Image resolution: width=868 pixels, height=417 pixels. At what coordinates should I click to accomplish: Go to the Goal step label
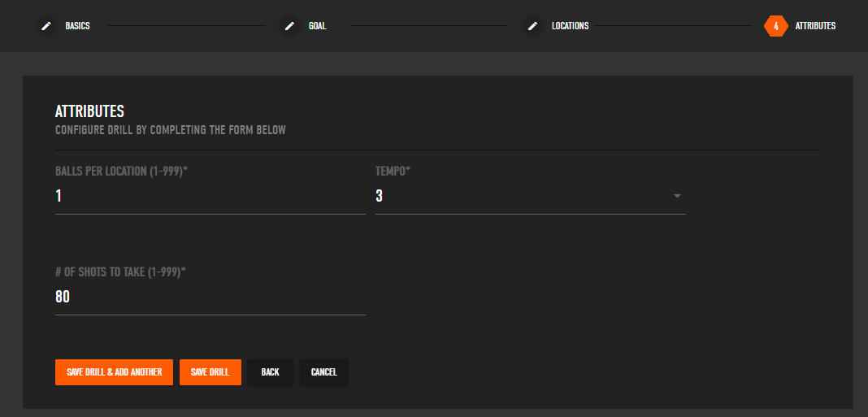pyautogui.click(x=317, y=26)
